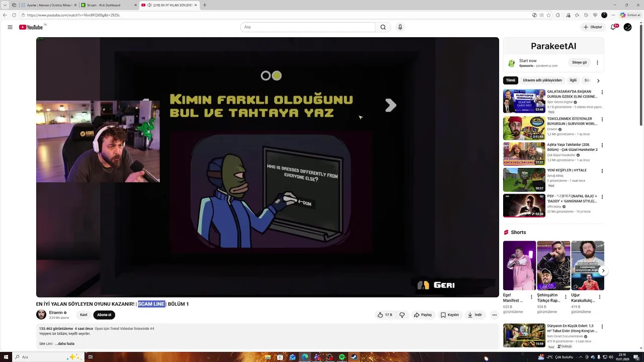Expand the description with ...daha fazla
This screenshot has height=362, width=644.
[65, 344]
